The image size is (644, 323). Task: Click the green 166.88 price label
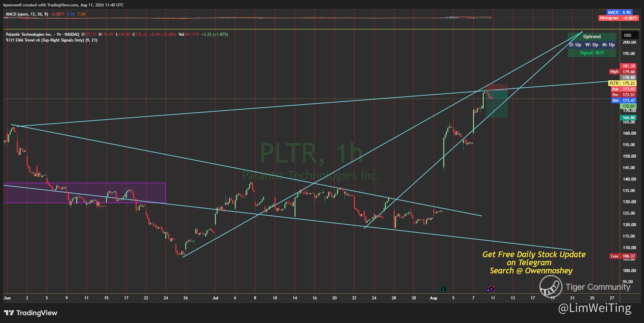pyautogui.click(x=629, y=118)
